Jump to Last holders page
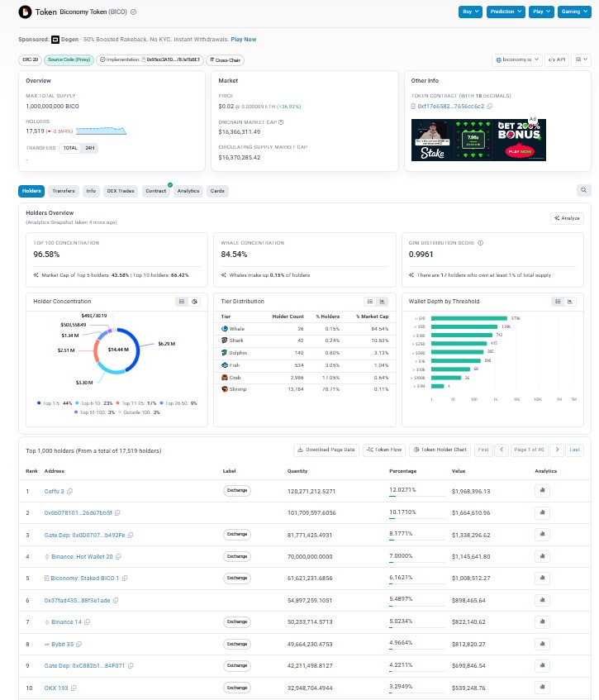The image size is (599, 700). pyautogui.click(x=574, y=450)
